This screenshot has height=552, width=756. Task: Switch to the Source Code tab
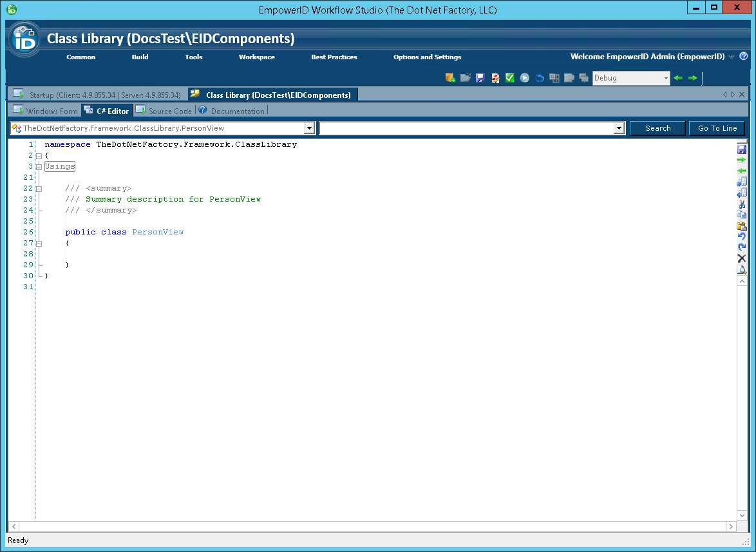(170, 111)
